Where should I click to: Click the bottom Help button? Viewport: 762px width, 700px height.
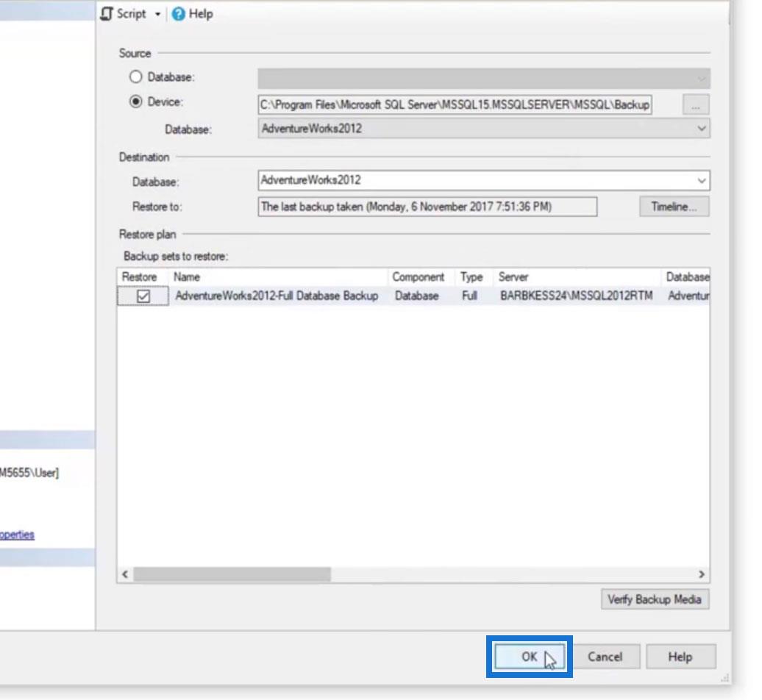pyautogui.click(x=680, y=657)
